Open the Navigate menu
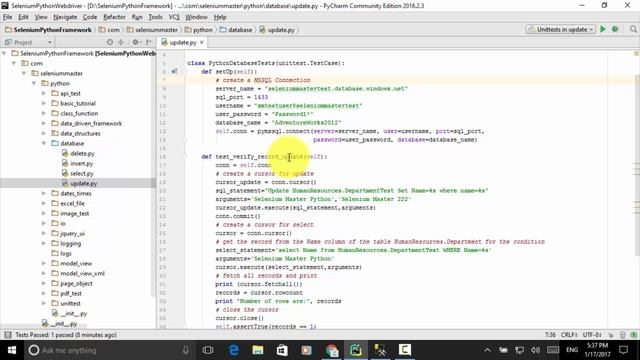This screenshot has height=360, width=640. [65, 17]
